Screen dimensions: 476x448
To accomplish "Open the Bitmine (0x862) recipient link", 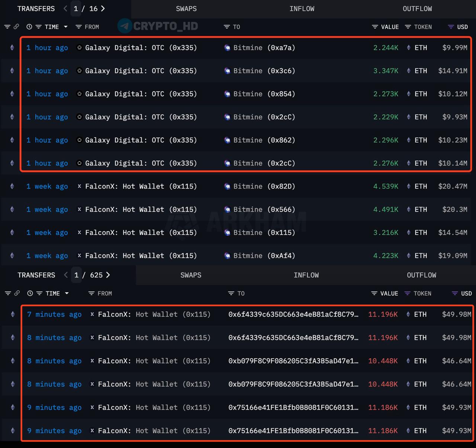I will point(264,140).
